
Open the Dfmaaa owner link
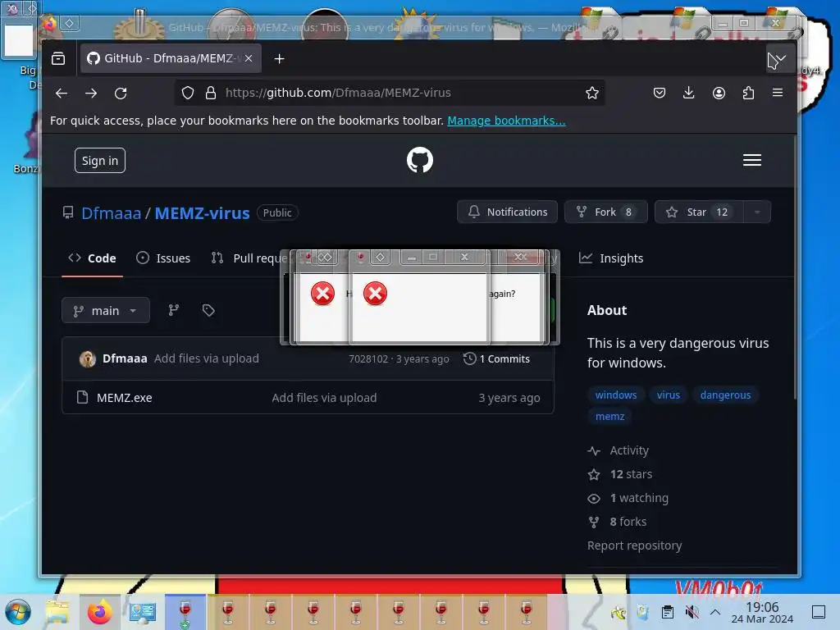pyautogui.click(x=111, y=213)
